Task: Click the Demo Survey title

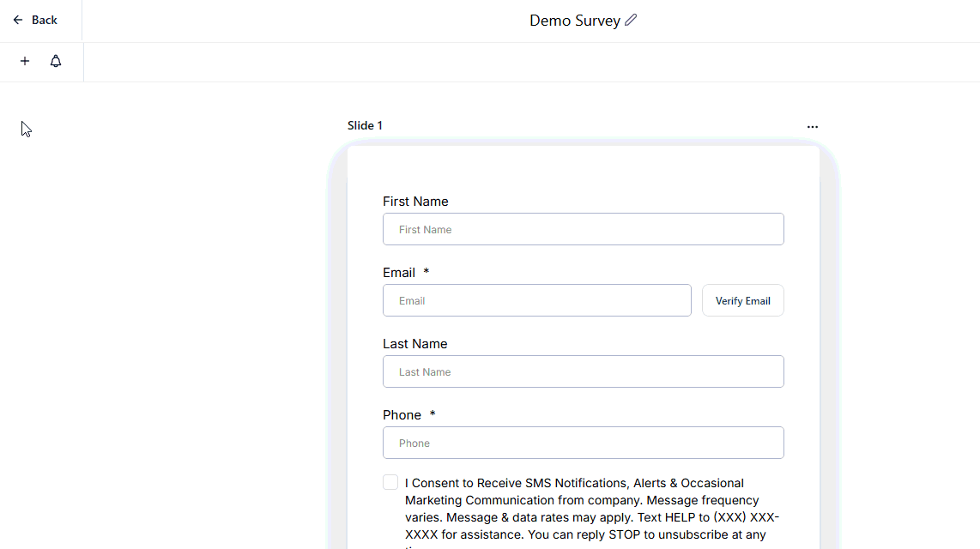Action: (574, 21)
